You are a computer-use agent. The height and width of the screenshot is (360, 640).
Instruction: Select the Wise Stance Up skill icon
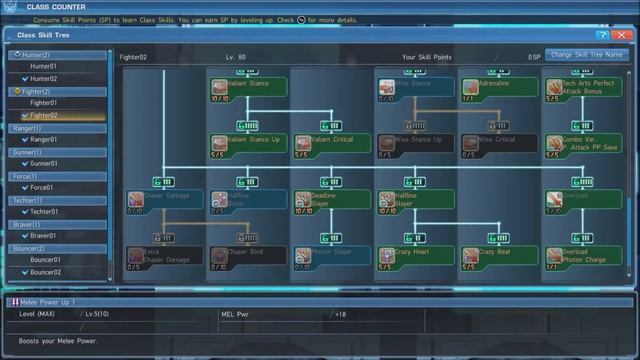click(x=387, y=143)
